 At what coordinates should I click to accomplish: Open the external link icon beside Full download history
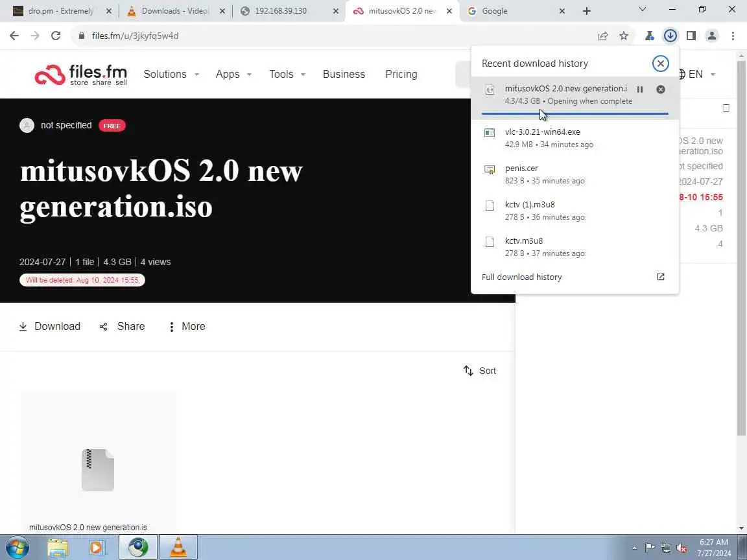click(x=660, y=277)
